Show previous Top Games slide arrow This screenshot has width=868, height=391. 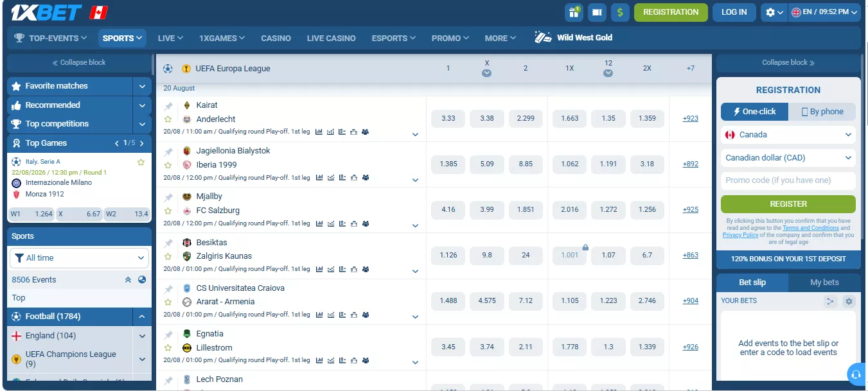pyautogui.click(x=117, y=143)
